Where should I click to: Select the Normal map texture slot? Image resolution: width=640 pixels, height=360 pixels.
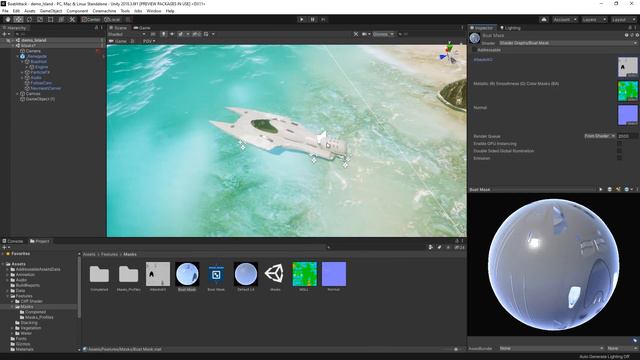tap(627, 115)
